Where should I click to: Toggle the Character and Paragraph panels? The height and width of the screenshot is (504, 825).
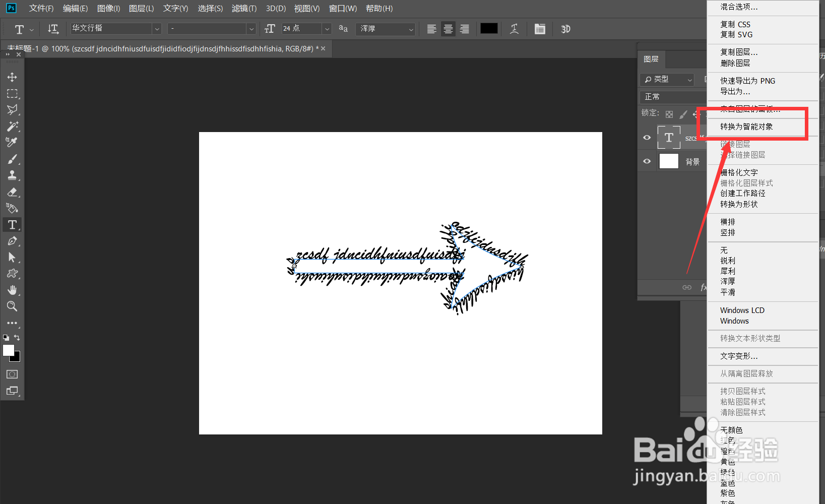[540, 29]
